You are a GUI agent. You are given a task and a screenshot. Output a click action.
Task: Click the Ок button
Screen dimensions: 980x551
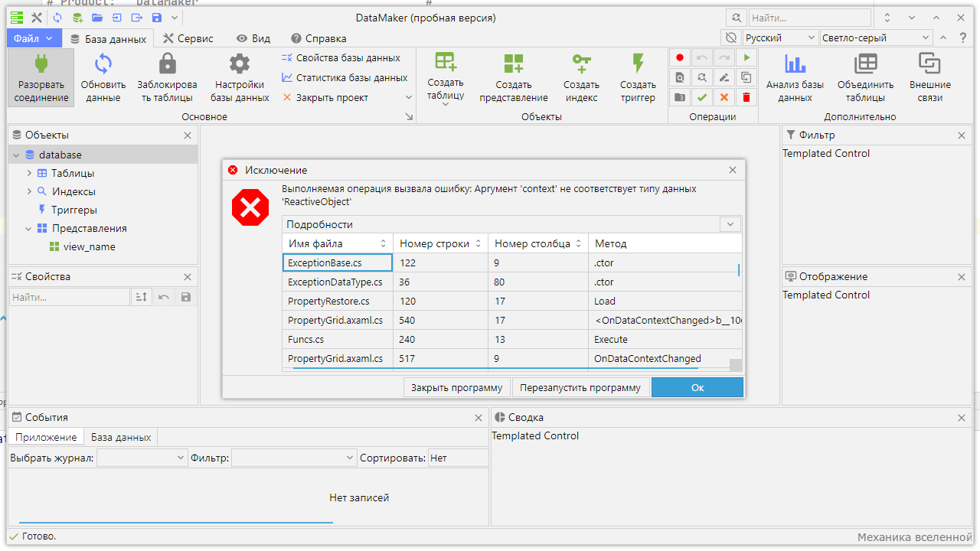(697, 387)
